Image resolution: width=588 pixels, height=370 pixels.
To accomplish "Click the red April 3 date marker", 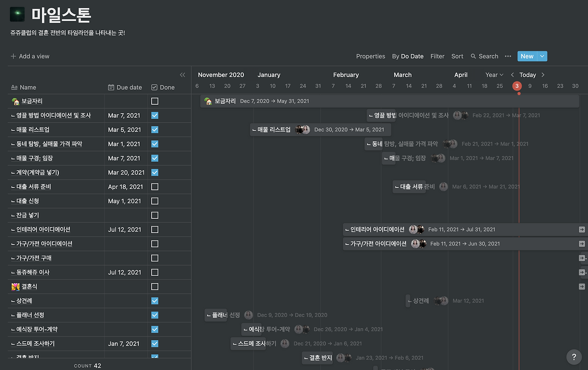I will click(x=516, y=85).
